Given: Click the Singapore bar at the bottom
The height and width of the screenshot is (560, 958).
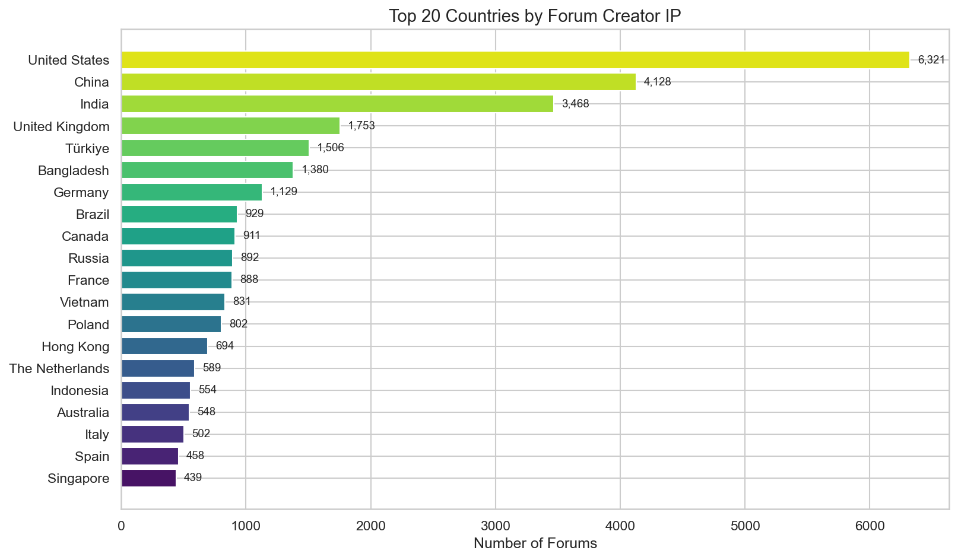Looking at the screenshot, I should 148,478.
